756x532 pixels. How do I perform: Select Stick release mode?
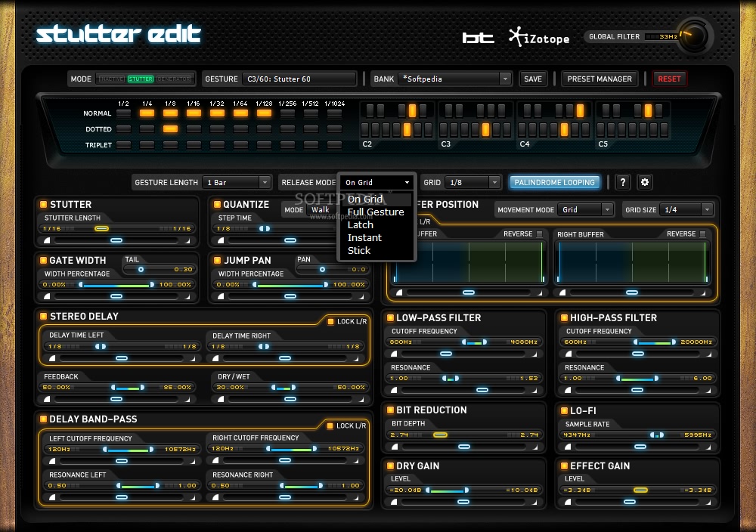377,251
